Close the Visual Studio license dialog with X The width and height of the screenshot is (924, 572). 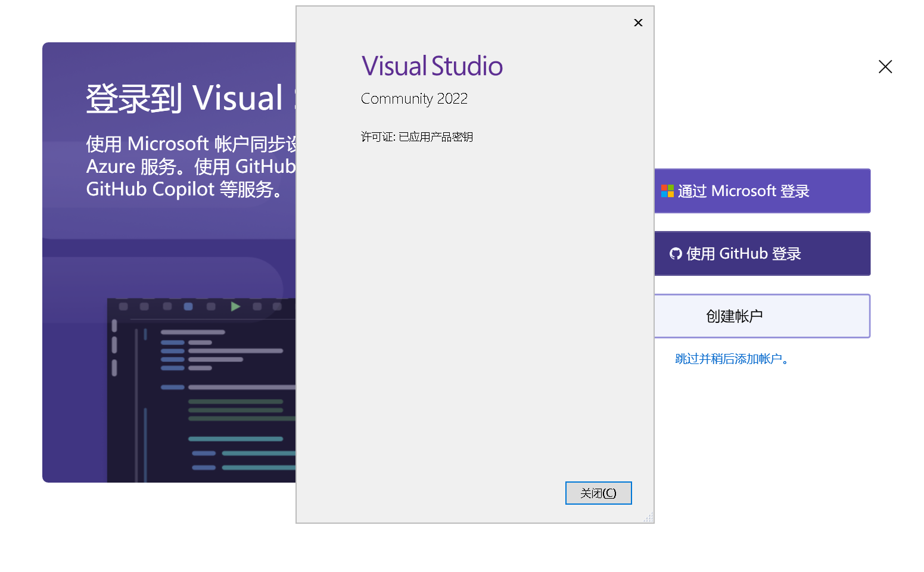(x=638, y=23)
